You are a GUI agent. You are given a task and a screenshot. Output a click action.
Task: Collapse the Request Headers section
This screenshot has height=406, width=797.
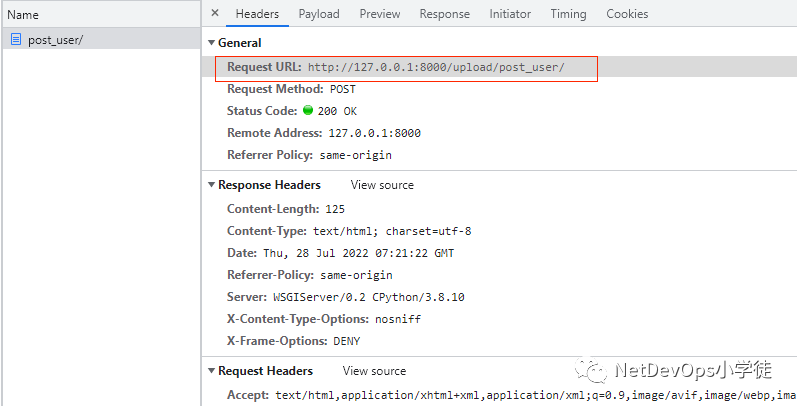[211, 371]
